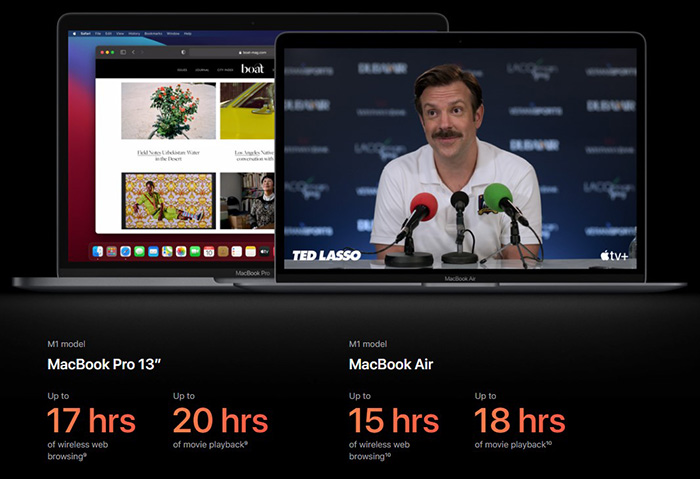Click the Apple TV+ logo on video
This screenshot has width=700, height=479.
(614, 255)
